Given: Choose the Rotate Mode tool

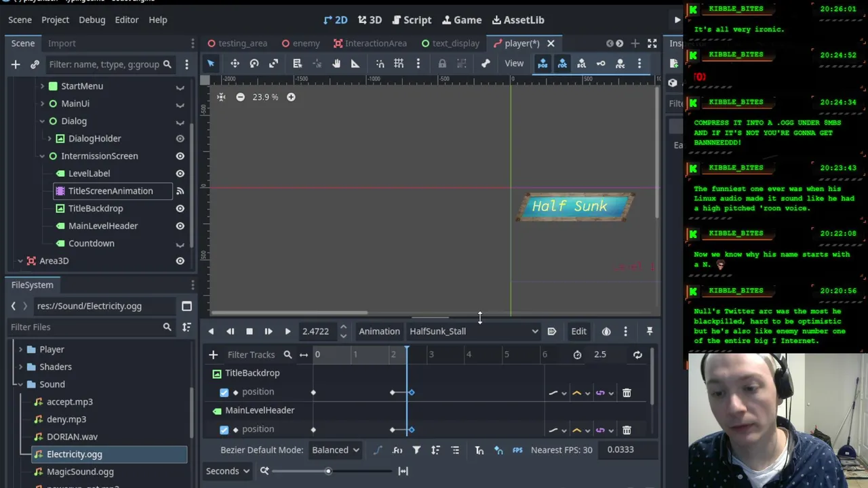Looking at the screenshot, I should coord(254,64).
